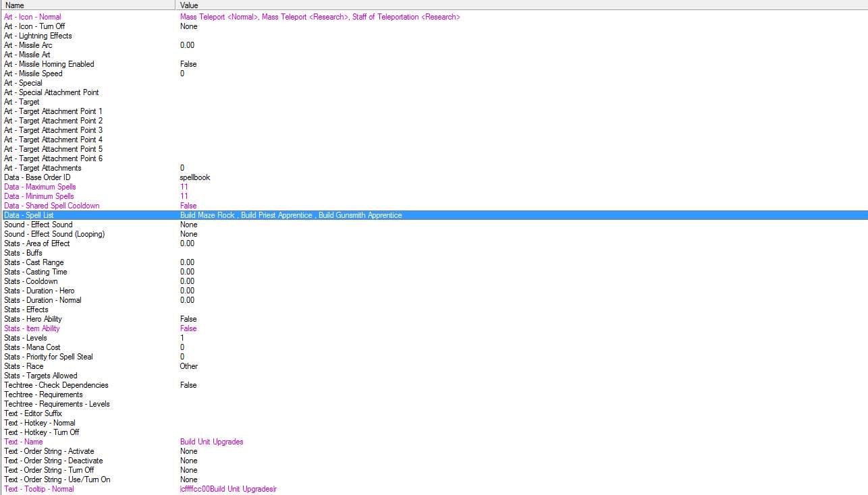Image resolution: width=868 pixels, height=495 pixels.
Task: Select 'Data - Maximum Spells' field
Action: point(434,187)
